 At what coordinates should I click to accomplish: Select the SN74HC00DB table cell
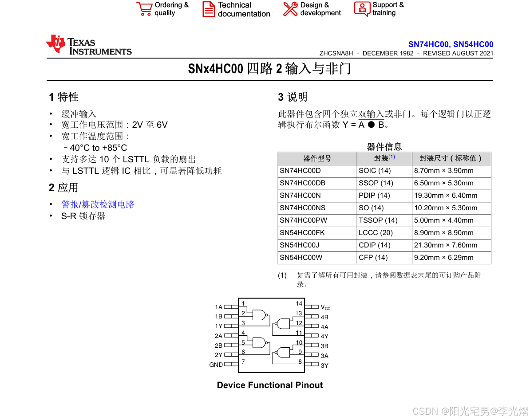(317, 183)
